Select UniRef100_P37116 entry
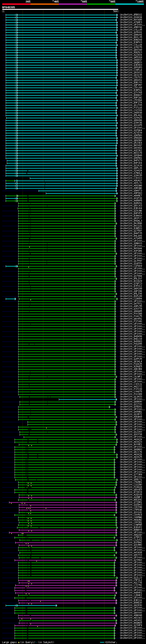The height and width of the screenshot is (644, 146). [131, 108]
